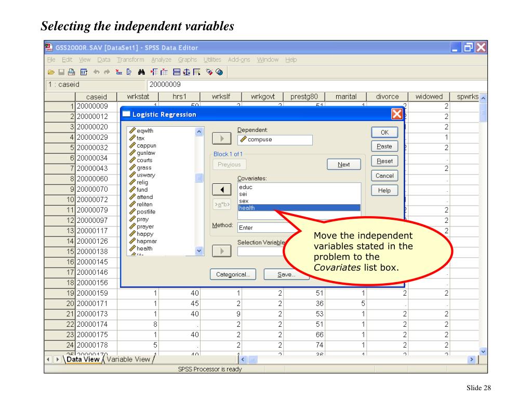Open the File menu
The width and height of the screenshot is (532, 399).
click(51, 60)
